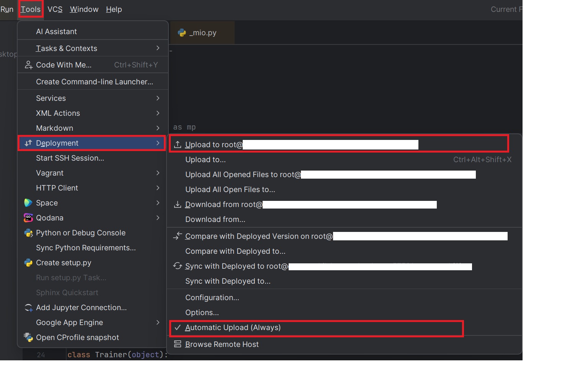Click the sync circular arrows icon
The width and height of the screenshot is (588, 368).
[x=178, y=266]
